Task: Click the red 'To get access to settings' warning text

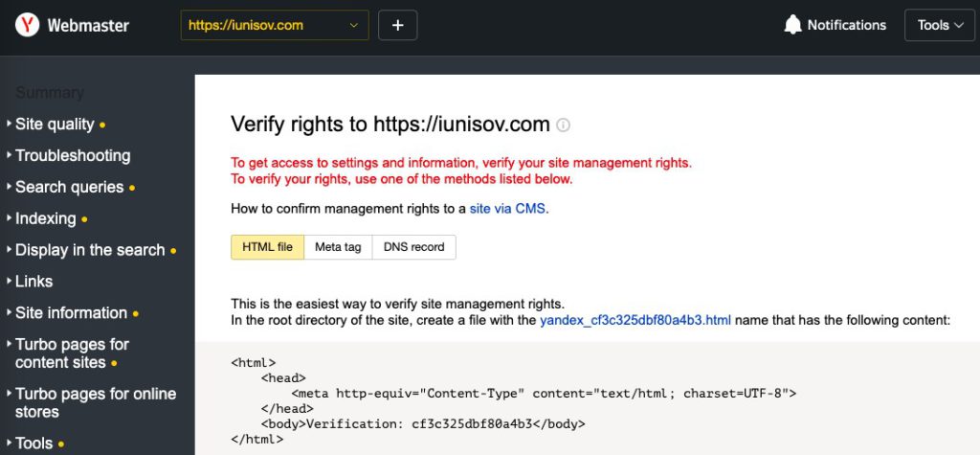Action: pos(461,164)
